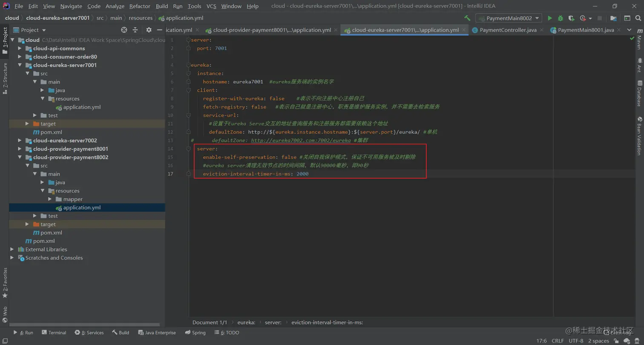Click the Expand/Collapse All icon in Project panel
The width and height of the screenshot is (644, 345).
(x=135, y=30)
